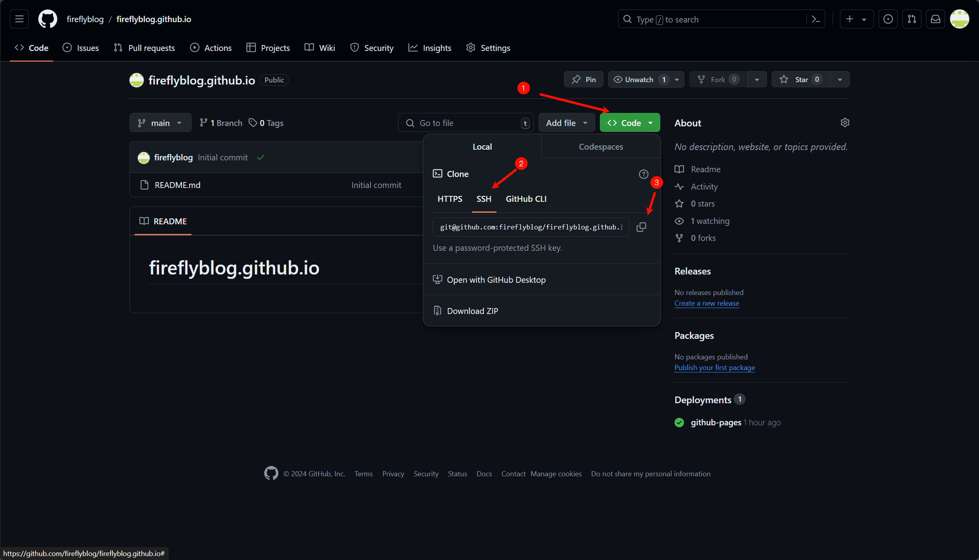Open the repository Settings tab
The image size is (979, 560).
point(488,48)
